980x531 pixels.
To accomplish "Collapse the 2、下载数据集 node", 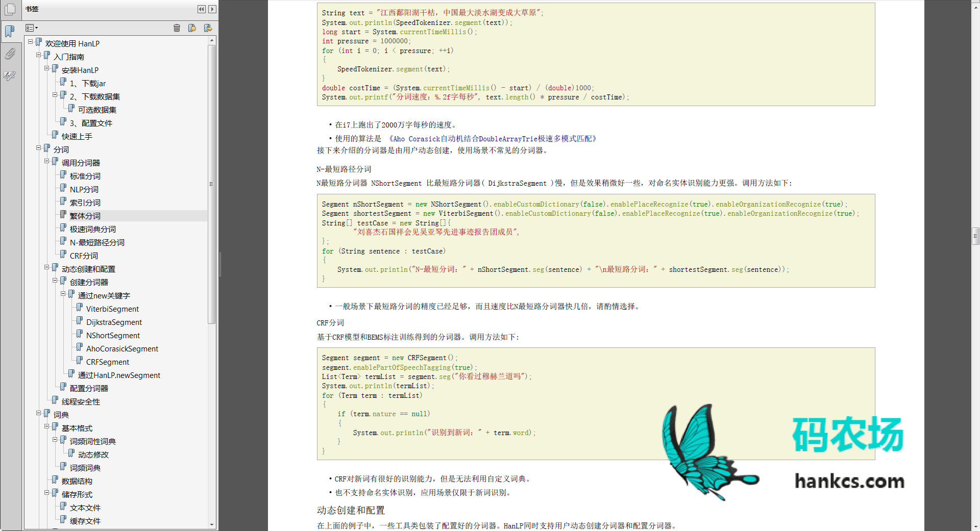I will pyautogui.click(x=55, y=95).
